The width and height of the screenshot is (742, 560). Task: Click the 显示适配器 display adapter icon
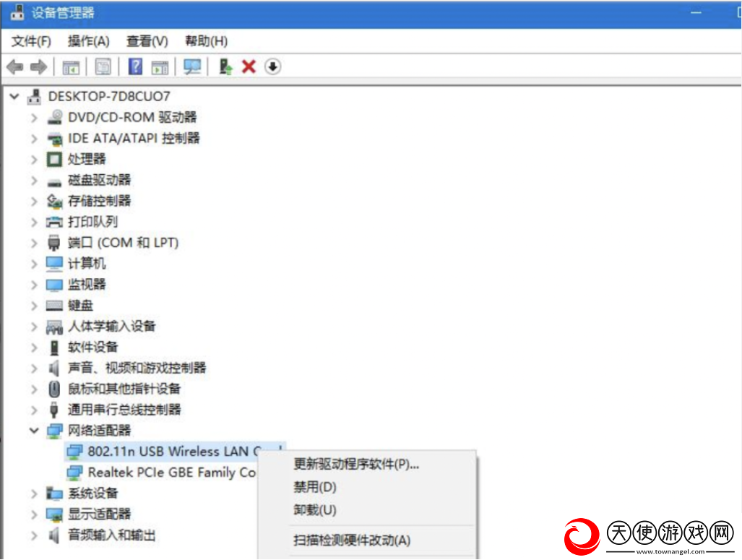coord(54,514)
